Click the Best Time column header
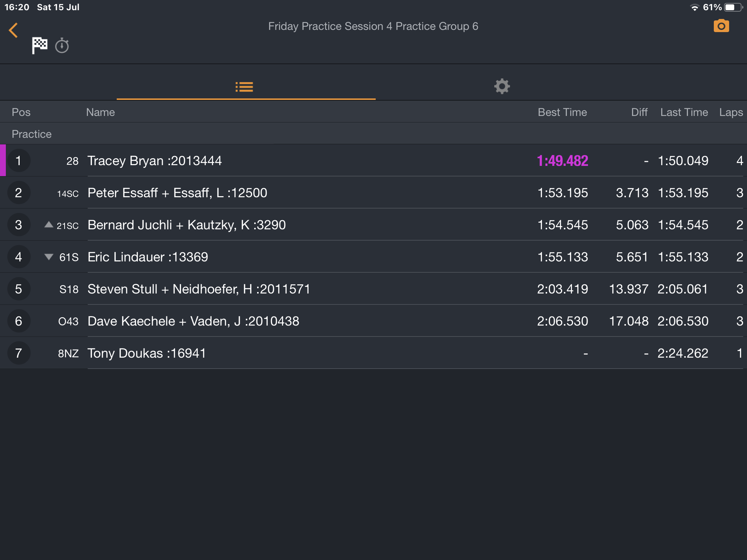The height and width of the screenshot is (560, 747). click(562, 112)
